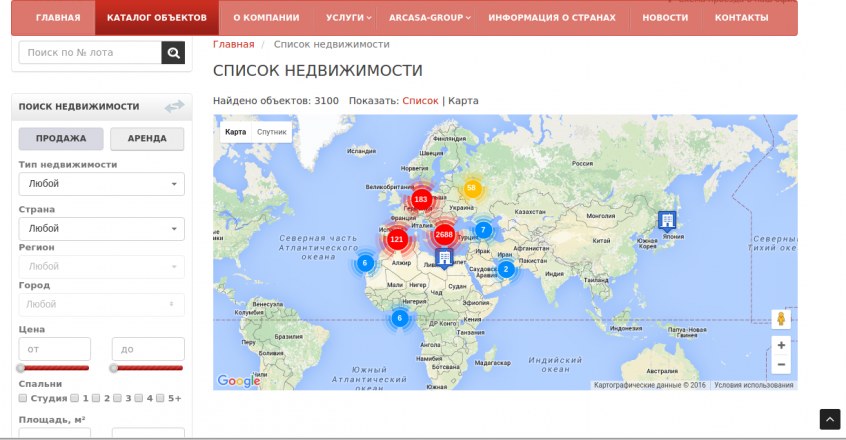Tick the 3 bedrooms checkbox
The width and height of the screenshot is (846, 440).
click(x=118, y=398)
